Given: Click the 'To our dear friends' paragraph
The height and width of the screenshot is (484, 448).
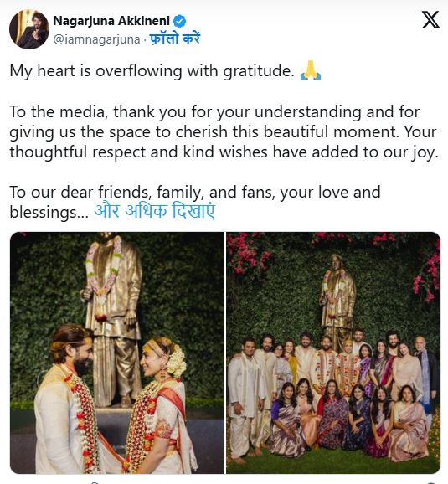Looking at the screenshot, I should pyautogui.click(x=194, y=202).
